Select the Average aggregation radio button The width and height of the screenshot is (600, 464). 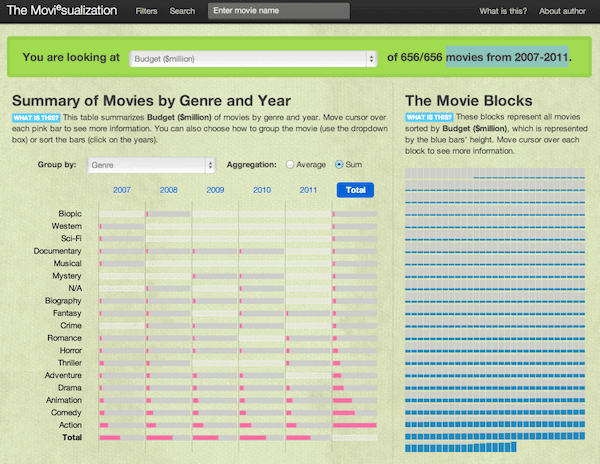point(290,164)
